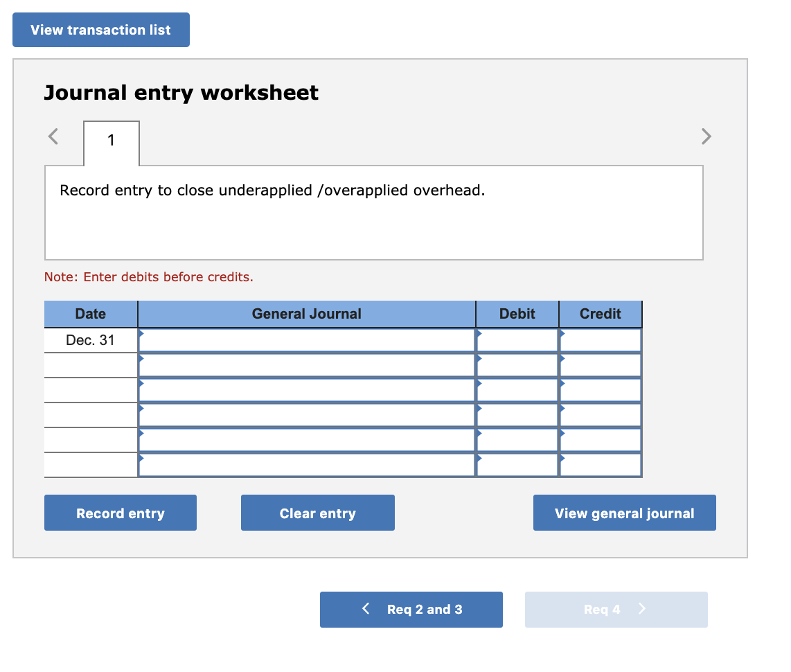Click the fourth row Debit field
Viewport: 791px width, 672px height.
(517, 415)
